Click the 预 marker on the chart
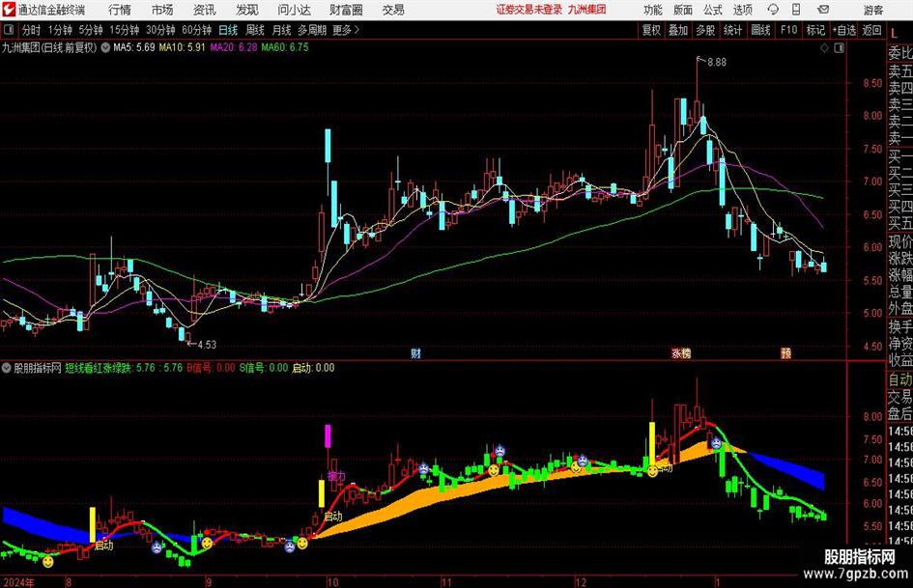Image resolution: width=913 pixels, height=588 pixels. [x=786, y=353]
